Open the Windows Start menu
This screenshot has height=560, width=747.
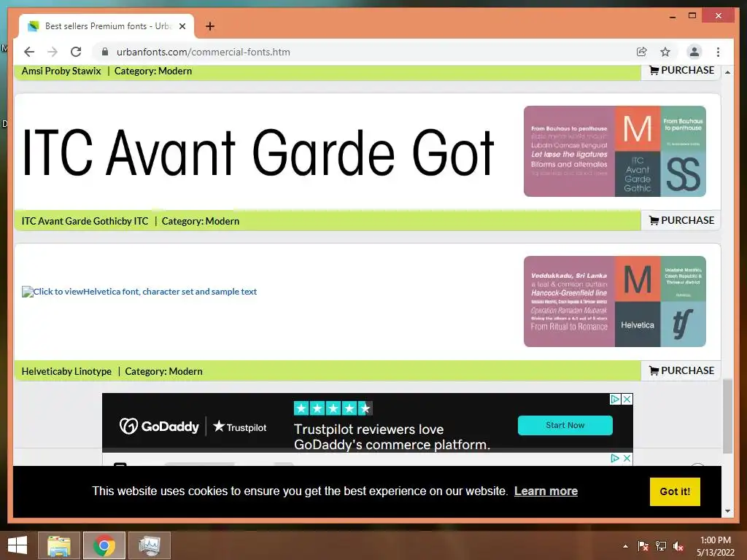pos(18,545)
